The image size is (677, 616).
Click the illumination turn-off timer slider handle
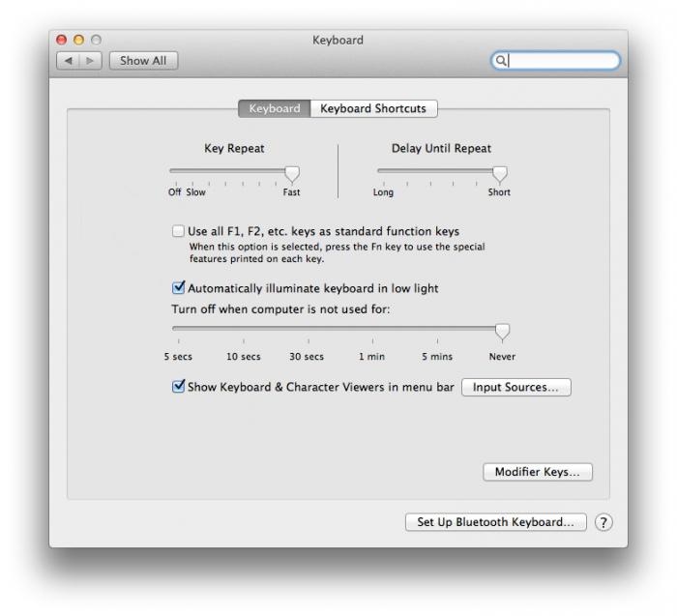click(502, 331)
